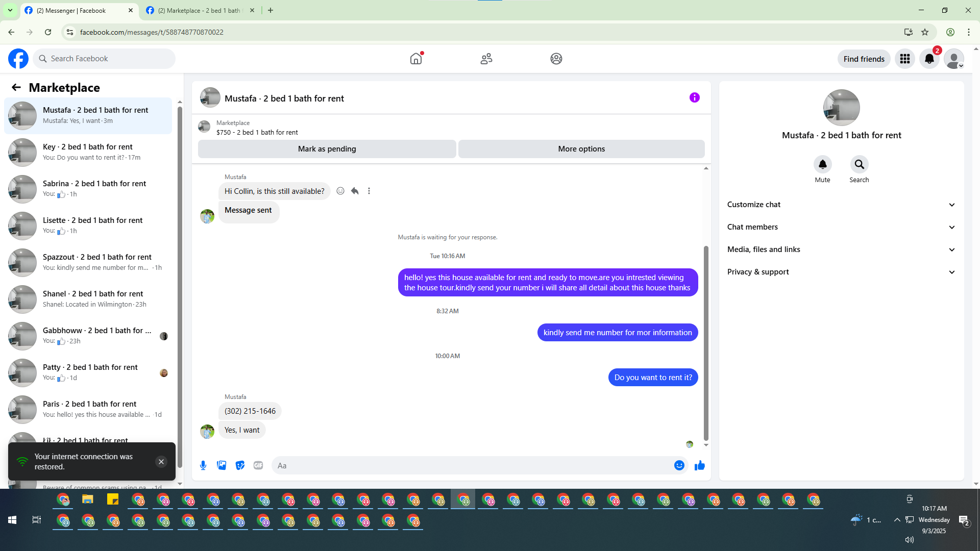Viewport: 980px width, 551px height.
Task: Choose a GIF
Action: coord(258,465)
